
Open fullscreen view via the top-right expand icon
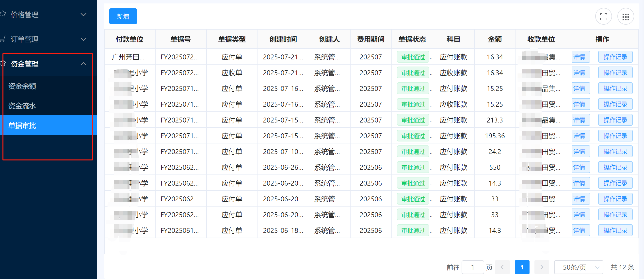(604, 16)
